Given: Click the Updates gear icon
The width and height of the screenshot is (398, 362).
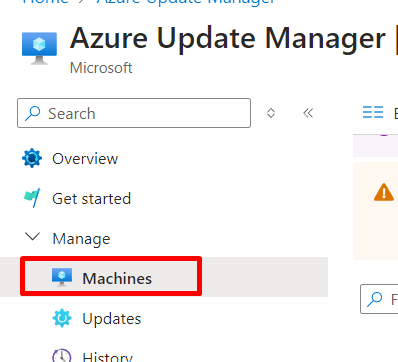Looking at the screenshot, I should (x=62, y=318).
